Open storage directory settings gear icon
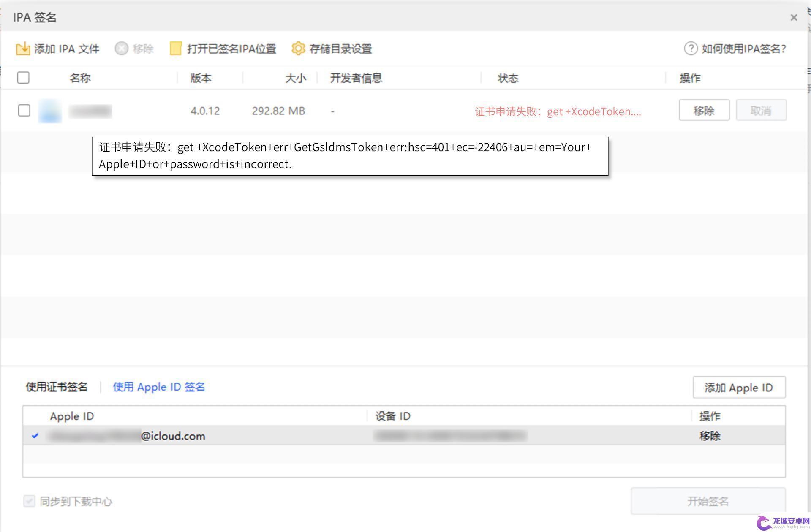This screenshot has width=811, height=532. pos(298,49)
